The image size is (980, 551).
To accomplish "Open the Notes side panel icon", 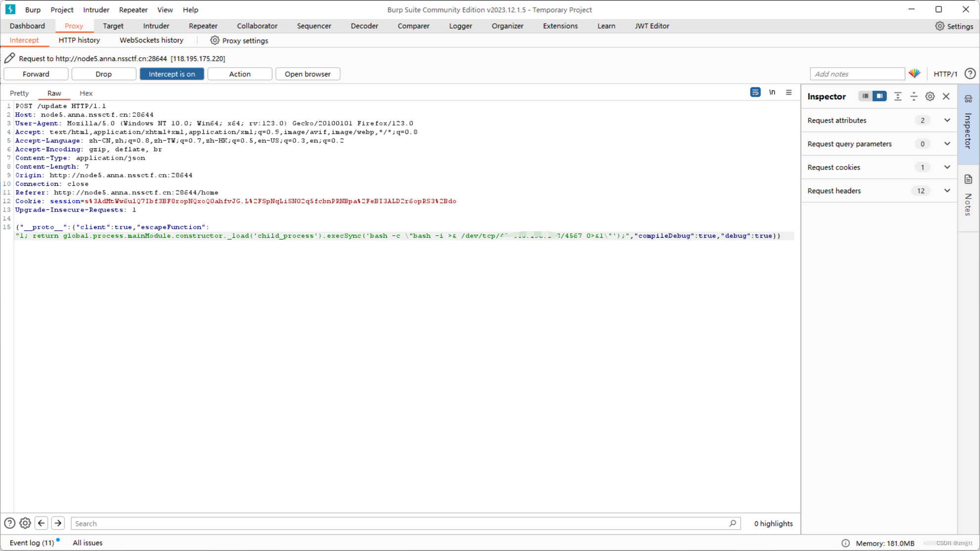I will pyautogui.click(x=968, y=180).
